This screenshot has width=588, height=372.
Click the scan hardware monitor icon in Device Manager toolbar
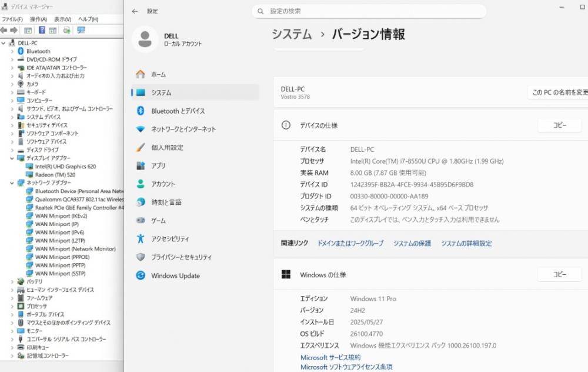pos(81,30)
